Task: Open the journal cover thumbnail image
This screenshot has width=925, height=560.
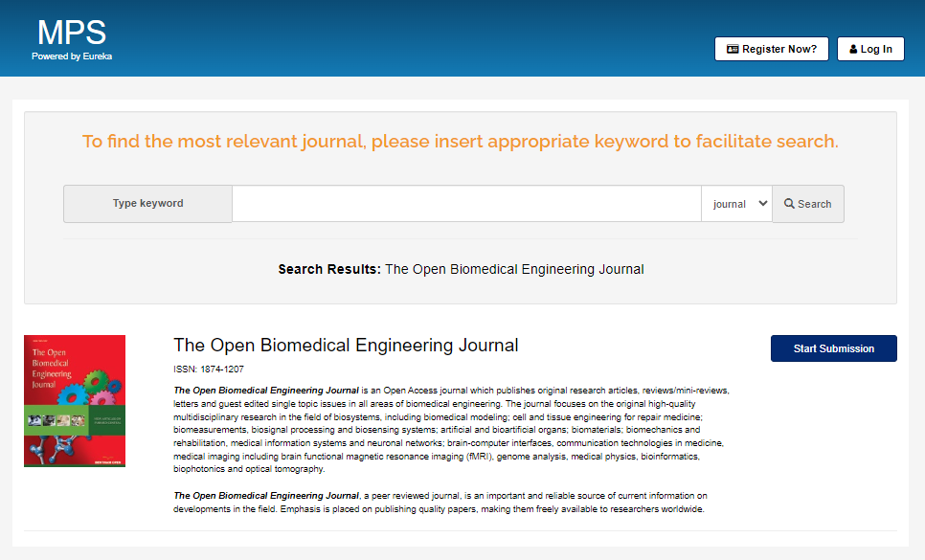Action: pos(75,401)
